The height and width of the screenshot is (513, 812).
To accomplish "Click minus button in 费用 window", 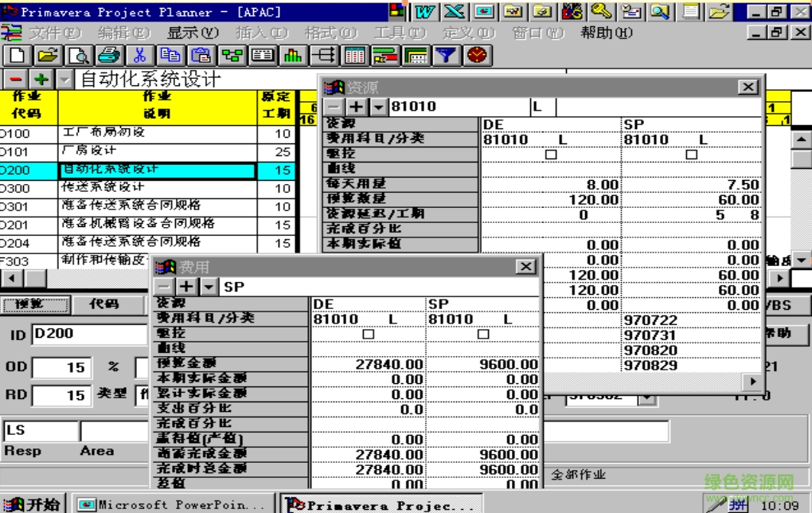I will pyautogui.click(x=164, y=286).
